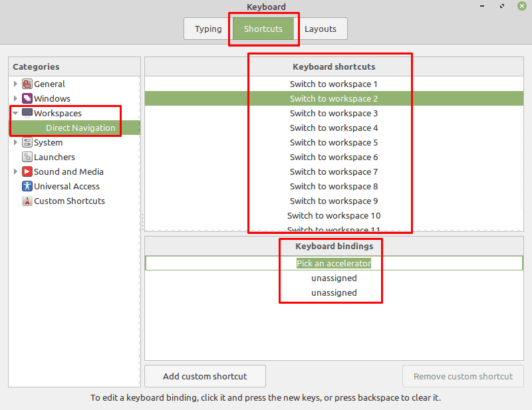Select the Launchers category label
Screen dimensions: 532x410
(55, 157)
